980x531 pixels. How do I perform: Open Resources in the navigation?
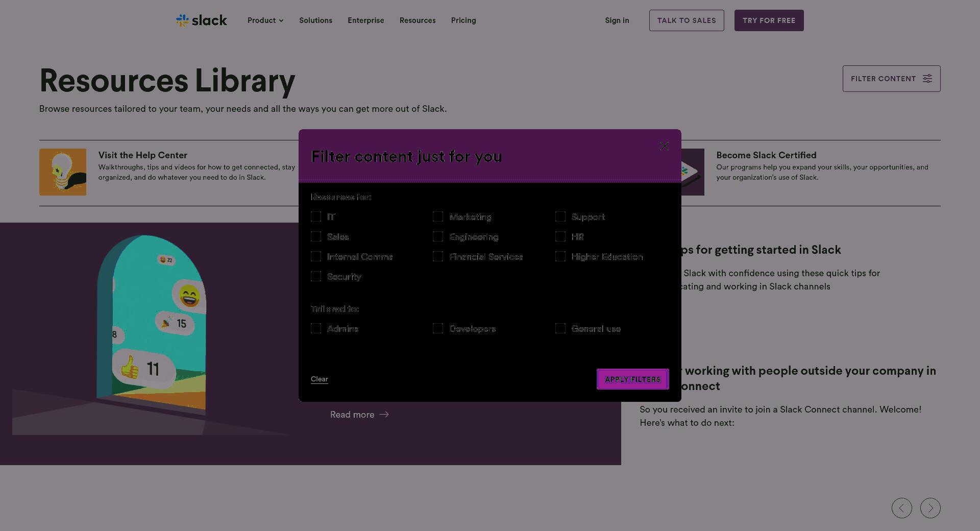418,20
